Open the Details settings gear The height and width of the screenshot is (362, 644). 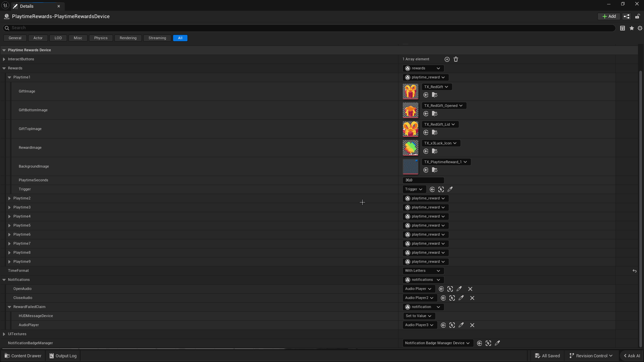(640, 28)
